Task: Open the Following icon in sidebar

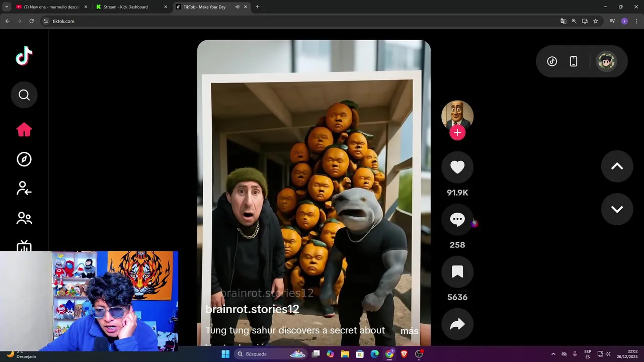Action: (x=24, y=189)
